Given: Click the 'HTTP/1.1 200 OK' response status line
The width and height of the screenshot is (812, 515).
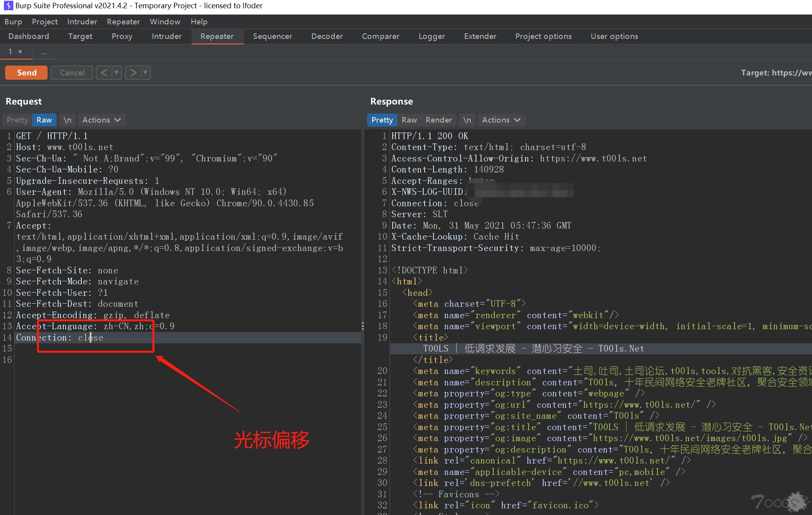Looking at the screenshot, I should coord(430,136).
